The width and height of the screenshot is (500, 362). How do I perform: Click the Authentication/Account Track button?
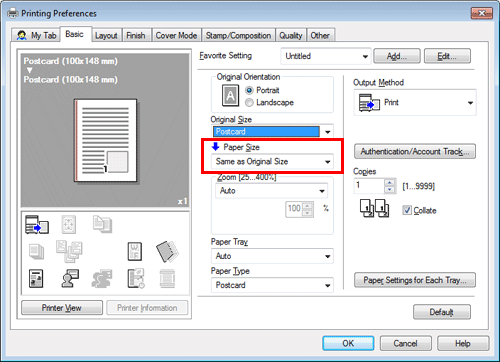point(415,152)
